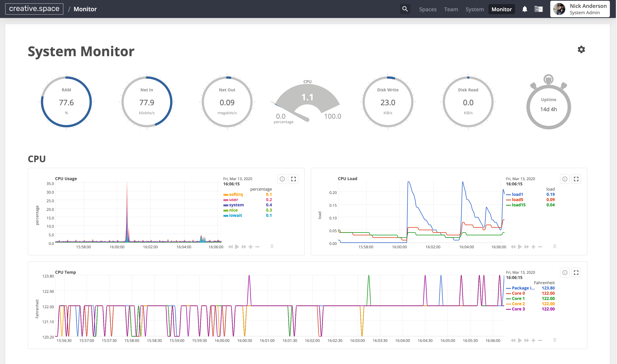Open System Monitor settings gear
The height and width of the screenshot is (364, 617).
coord(581,50)
